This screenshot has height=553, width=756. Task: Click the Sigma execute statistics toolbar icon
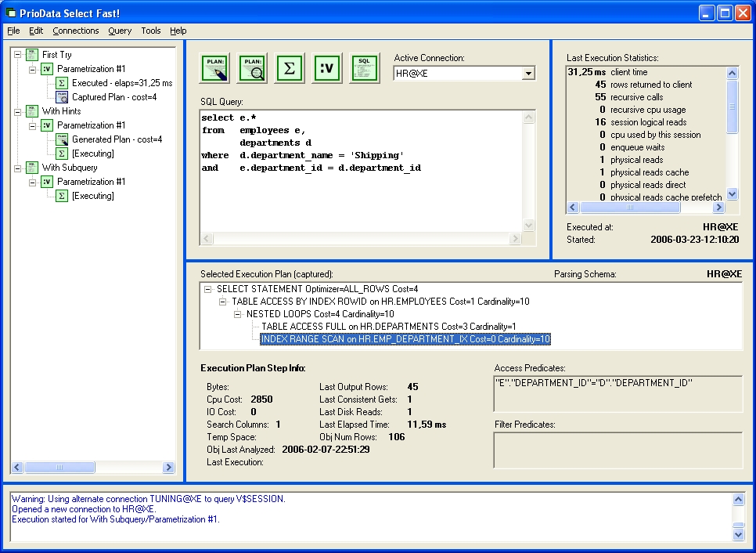(290, 68)
